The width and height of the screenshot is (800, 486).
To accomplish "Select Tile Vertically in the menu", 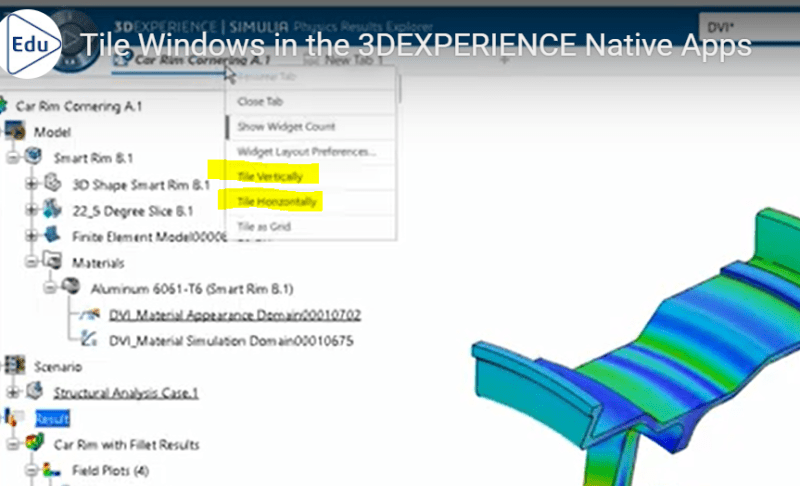I will click(311, 176).
